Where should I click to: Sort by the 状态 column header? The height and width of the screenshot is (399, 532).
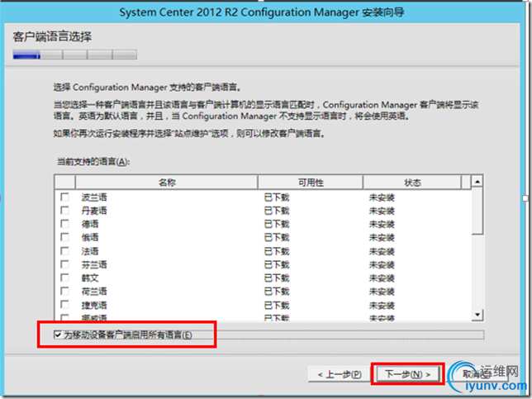pos(412,183)
